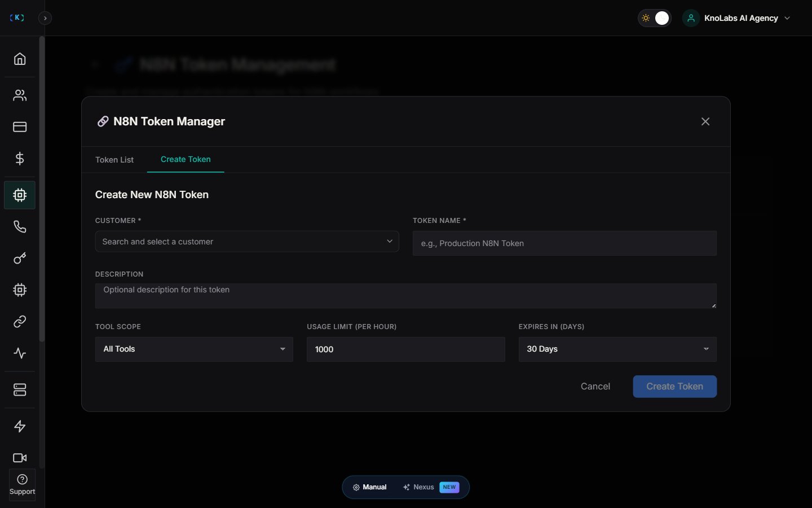The height and width of the screenshot is (508, 812).
Task: Open the Expires In days dropdown
Action: tap(617, 349)
